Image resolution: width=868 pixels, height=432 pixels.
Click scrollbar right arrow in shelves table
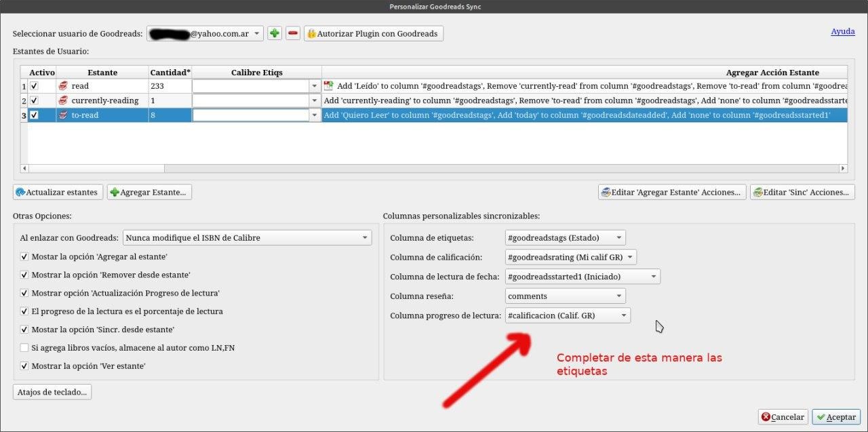(844, 168)
